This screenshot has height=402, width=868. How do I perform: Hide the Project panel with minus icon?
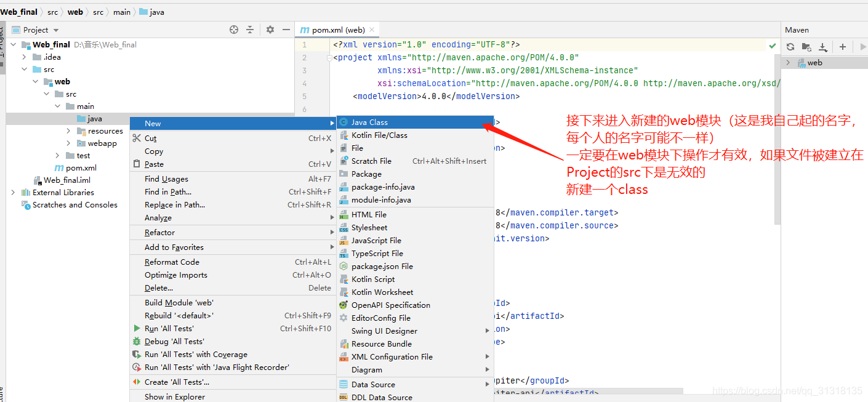[x=286, y=30]
